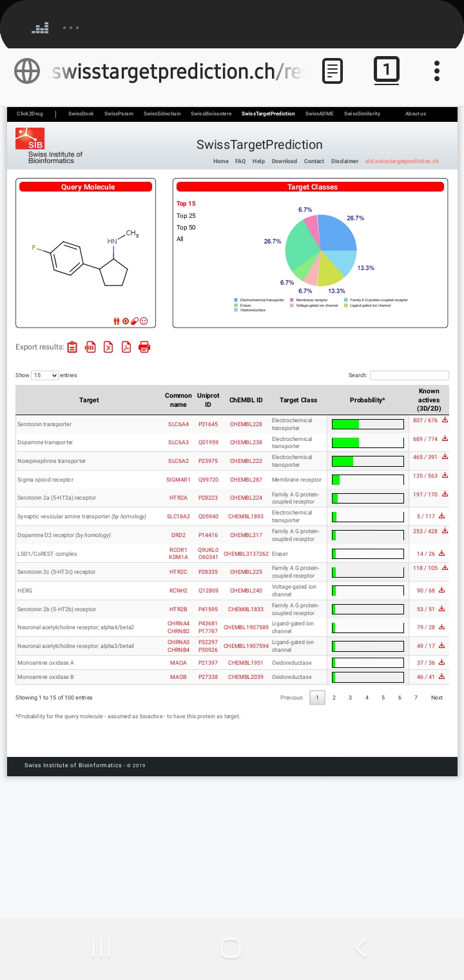This screenshot has width=464, height=980.
Task: Open SLC6A4 common name link
Action: [x=179, y=424]
